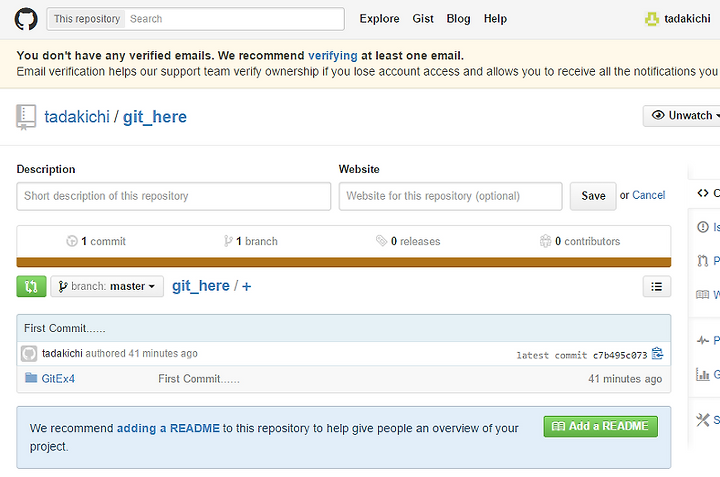Open the Gist menu item
This screenshot has height=477, width=720.
coord(423,19)
